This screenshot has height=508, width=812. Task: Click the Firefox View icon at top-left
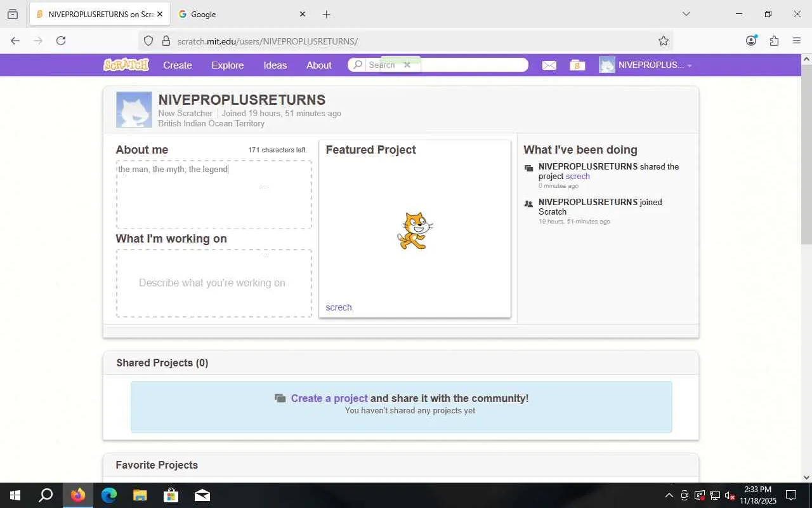pos(13,14)
